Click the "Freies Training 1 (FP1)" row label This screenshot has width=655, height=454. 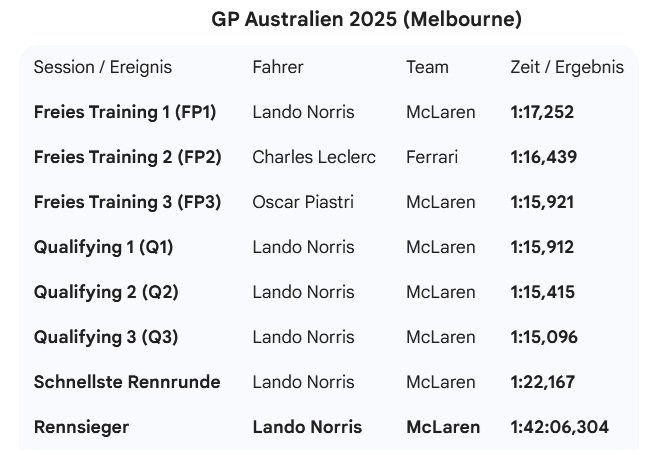tap(127, 112)
